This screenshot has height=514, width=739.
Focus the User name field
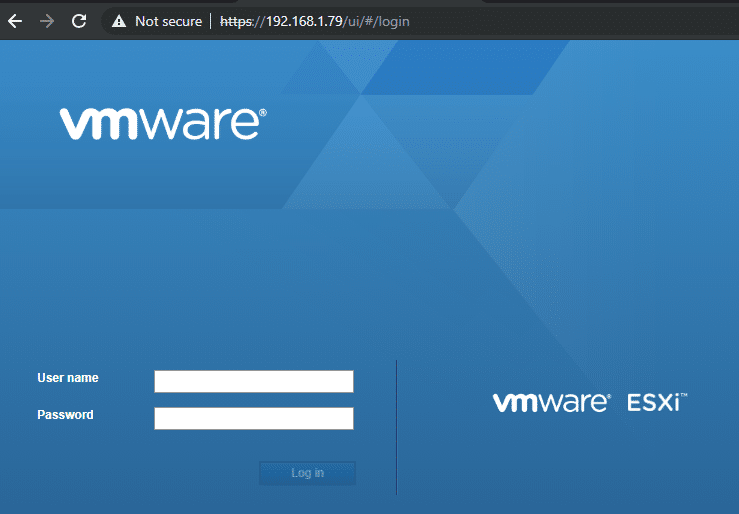[254, 381]
